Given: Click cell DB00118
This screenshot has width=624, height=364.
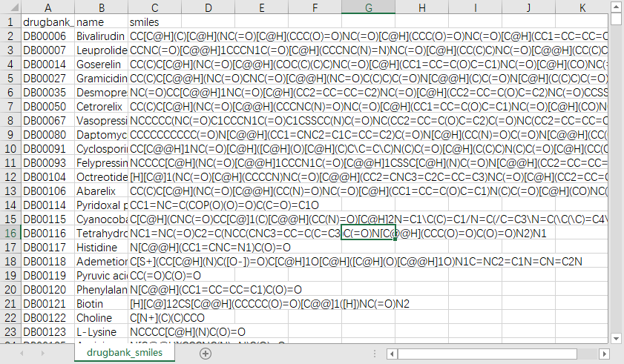Looking at the screenshot, I should click(x=47, y=262).
